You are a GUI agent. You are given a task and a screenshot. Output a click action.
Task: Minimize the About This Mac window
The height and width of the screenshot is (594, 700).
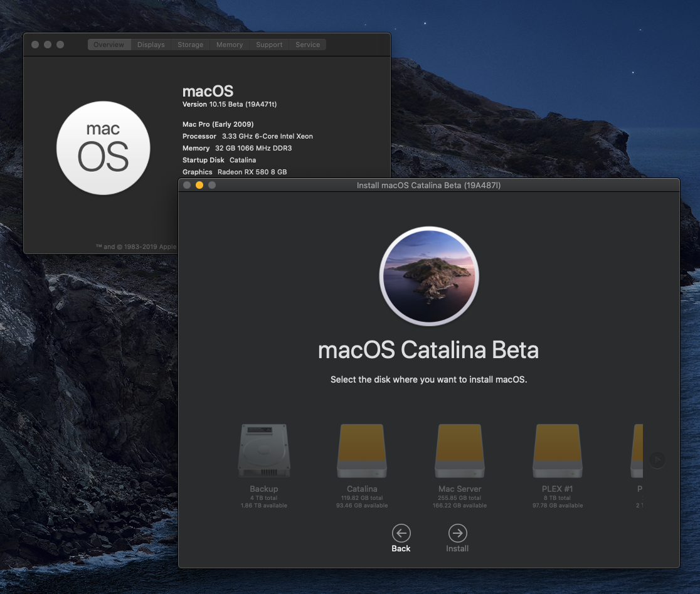[48, 45]
